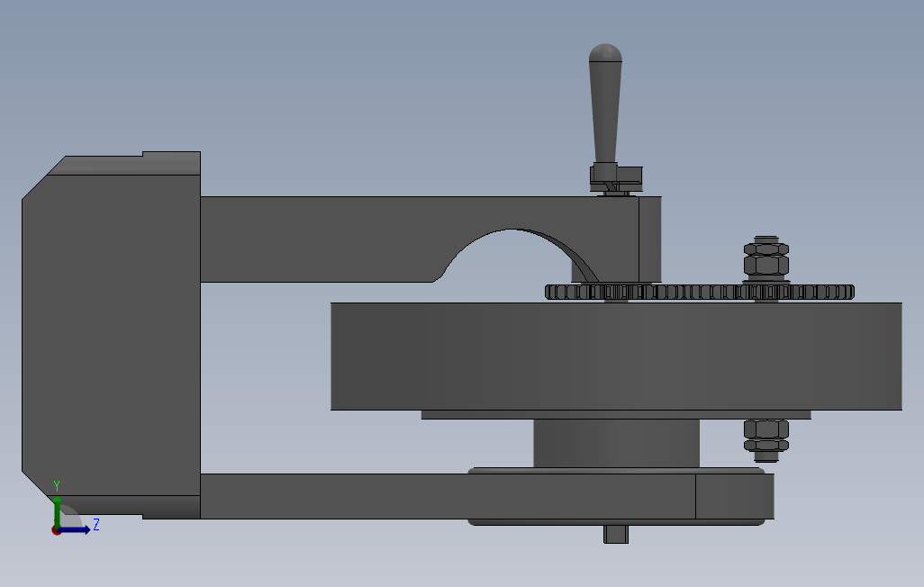Select the small shaft stub at the bottom
The image size is (924, 587).
616,535
